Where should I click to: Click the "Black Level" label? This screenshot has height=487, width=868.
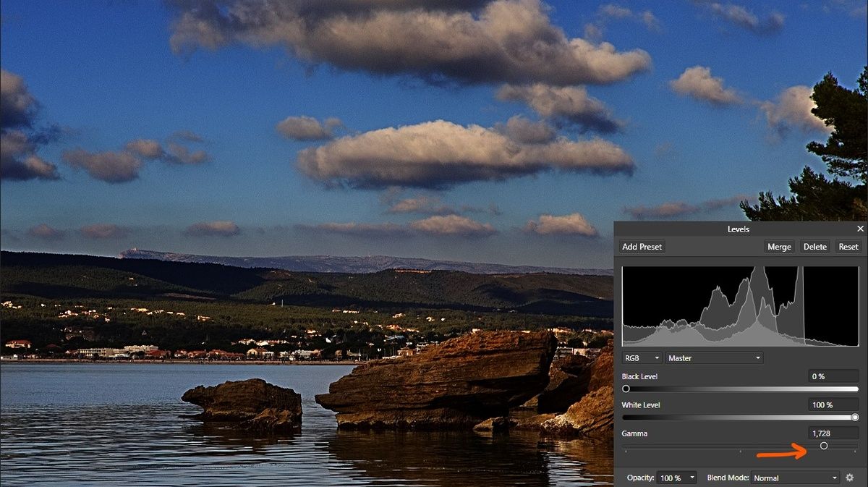coord(640,376)
